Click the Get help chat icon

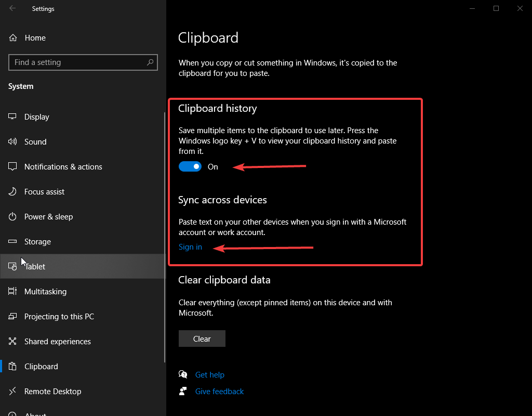point(183,374)
